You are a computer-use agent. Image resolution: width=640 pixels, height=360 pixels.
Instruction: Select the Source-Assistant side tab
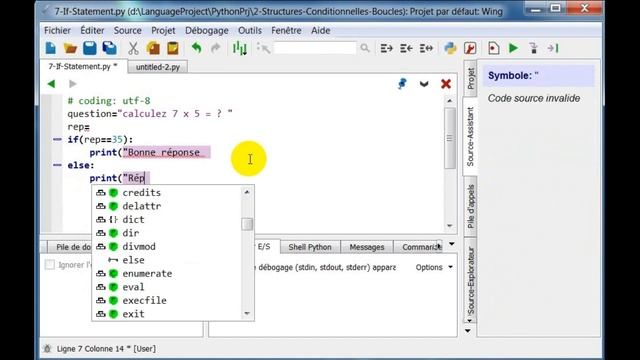tap(470, 136)
